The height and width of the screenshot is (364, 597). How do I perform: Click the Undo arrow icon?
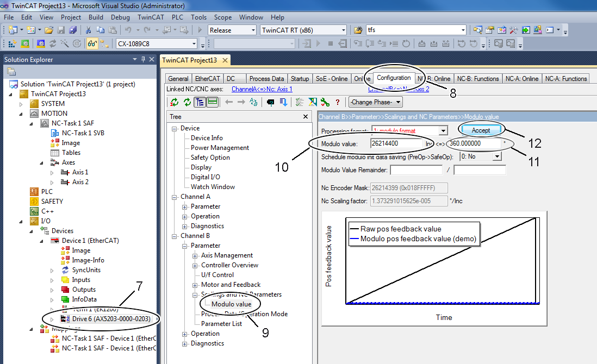point(128,30)
